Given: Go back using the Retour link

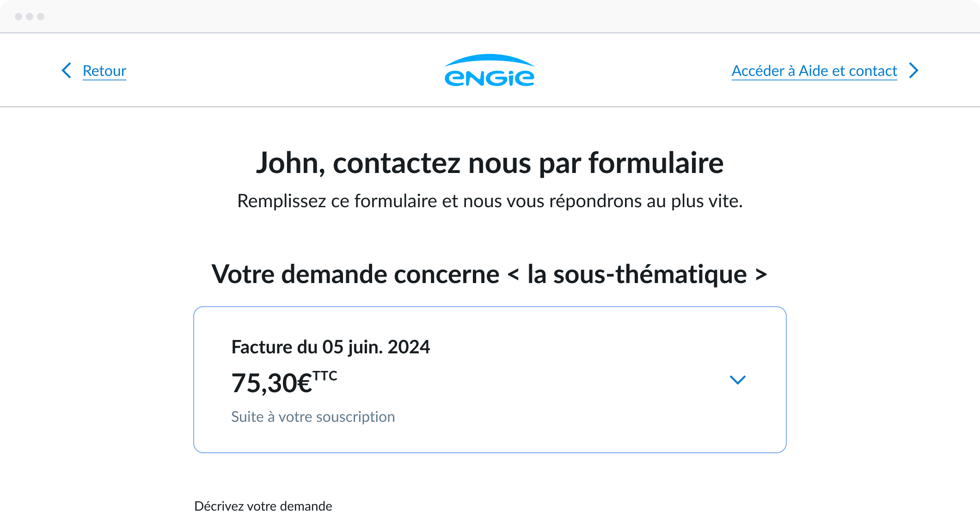Looking at the screenshot, I should (x=104, y=71).
